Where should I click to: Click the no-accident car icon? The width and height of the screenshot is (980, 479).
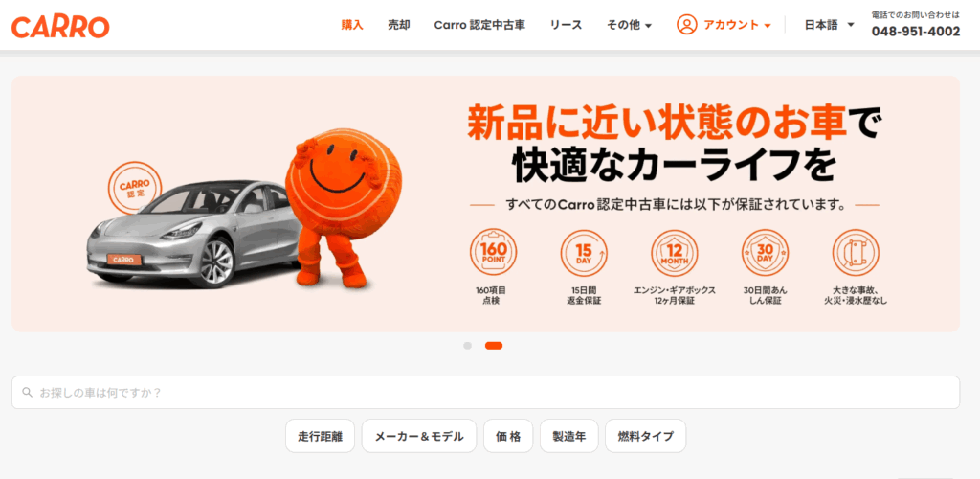pos(856,253)
